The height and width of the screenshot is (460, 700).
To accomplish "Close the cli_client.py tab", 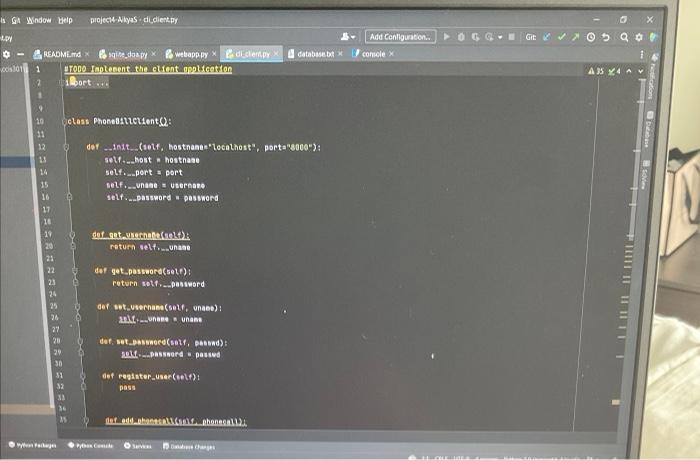I will [x=276, y=54].
